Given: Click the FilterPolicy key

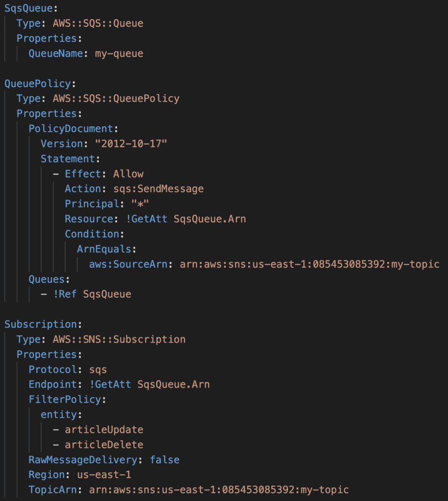Looking at the screenshot, I should [x=64, y=399].
